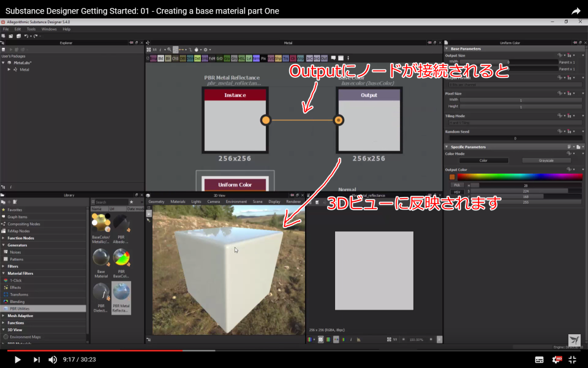The width and height of the screenshot is (588, 368).
Task: Add an Output node with Out button
Action: 324,58
